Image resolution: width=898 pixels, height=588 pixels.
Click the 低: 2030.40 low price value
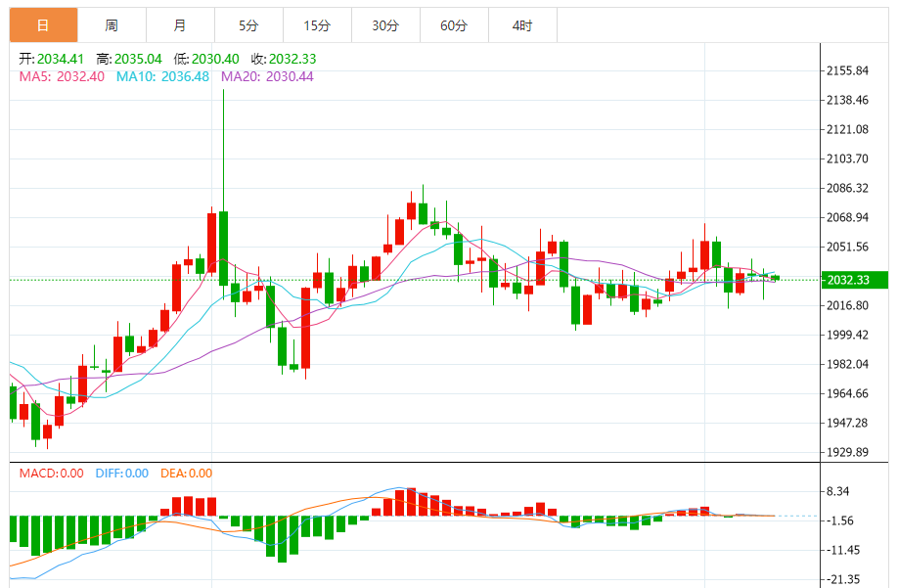pos(206,59)
